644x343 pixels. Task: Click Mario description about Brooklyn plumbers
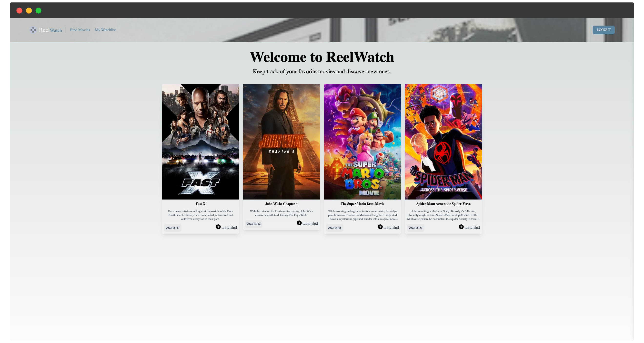[362, 215]
